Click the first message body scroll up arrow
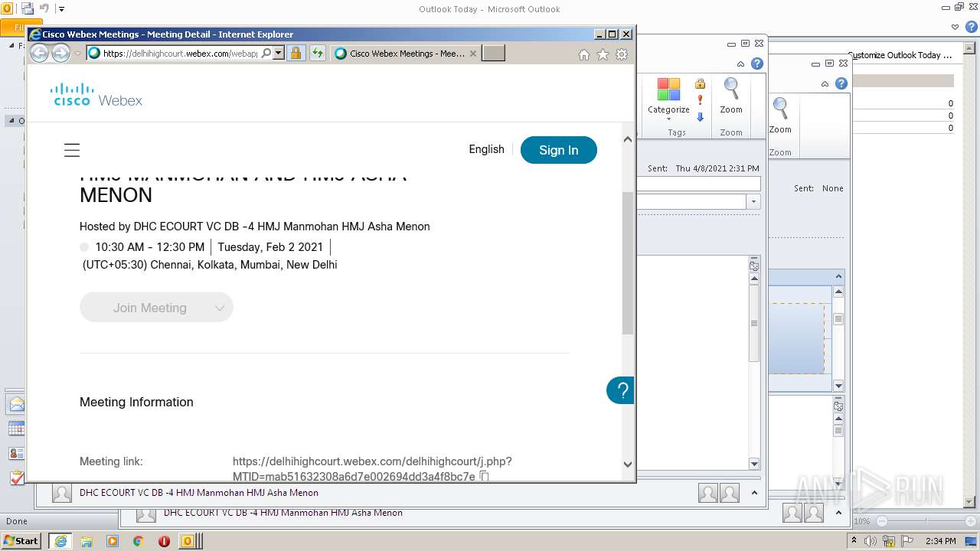980x551 pixels. click(x=754, y=279)
